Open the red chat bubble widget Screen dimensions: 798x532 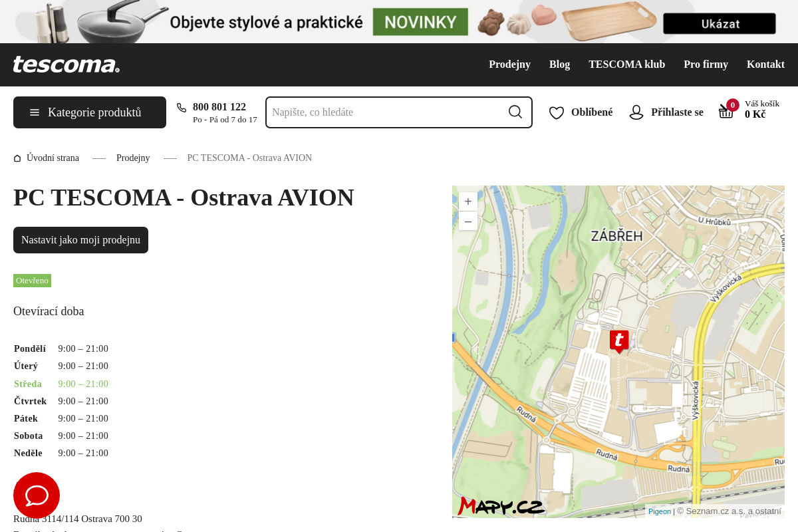coord(37,495)
